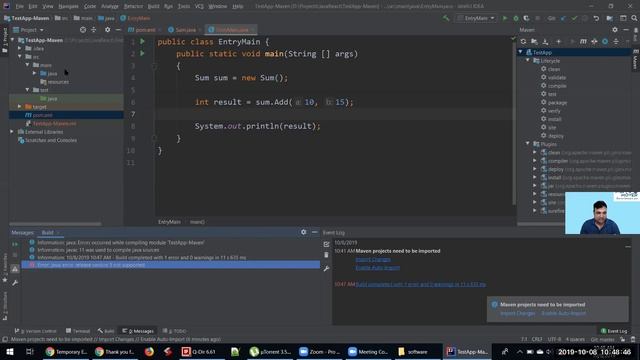Image resolution: width=640 pixels, height=360 pixels.
Task: Open Event Log button in status bar
Action: point(614,331)
